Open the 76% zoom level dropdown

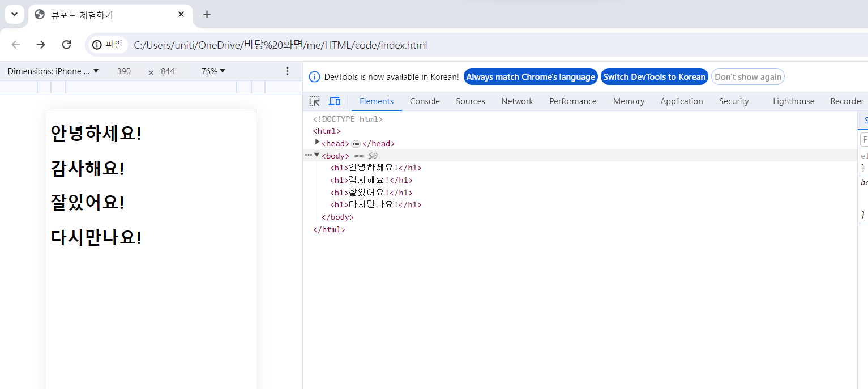212,71
